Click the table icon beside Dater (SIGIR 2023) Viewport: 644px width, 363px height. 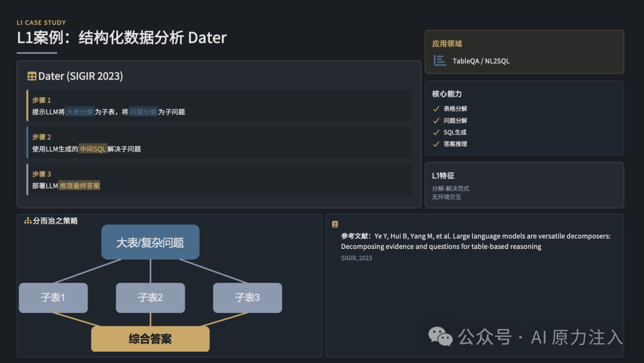[32, 76]
